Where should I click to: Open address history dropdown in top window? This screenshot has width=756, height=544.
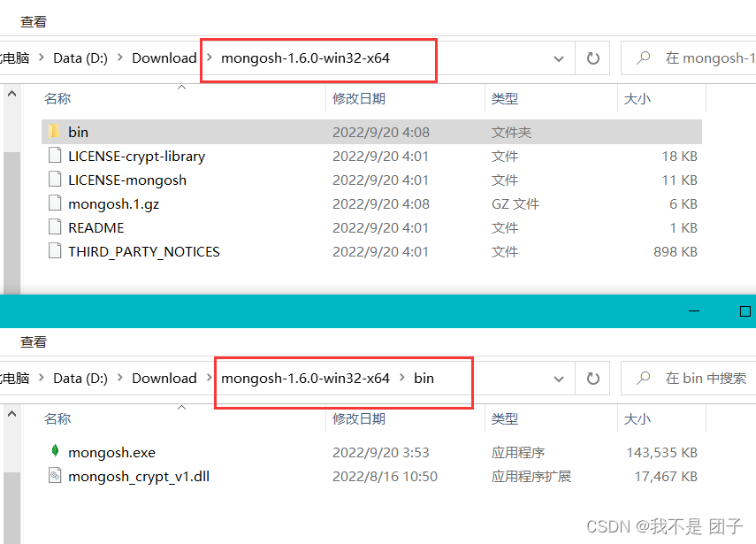coord(559,59)
